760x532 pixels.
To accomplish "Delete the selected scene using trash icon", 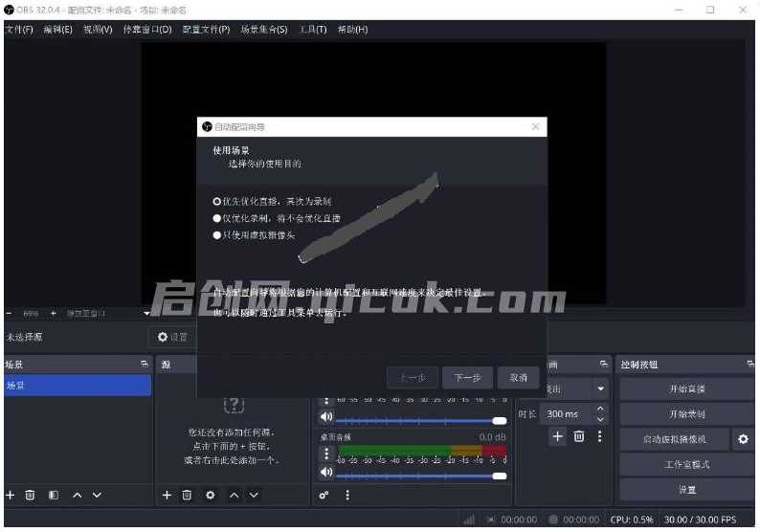I will 30,496.
